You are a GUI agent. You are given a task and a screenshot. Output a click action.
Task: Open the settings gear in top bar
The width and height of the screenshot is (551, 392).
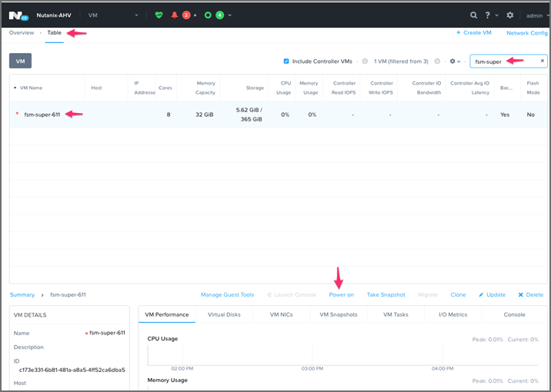(510, 15)
